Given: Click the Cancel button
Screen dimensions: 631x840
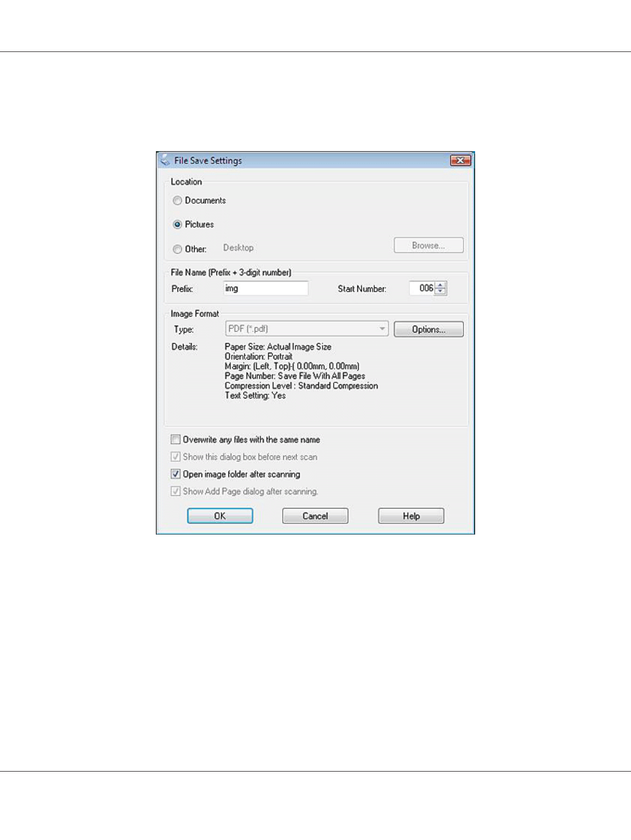Looking at the screenshot, I should coord(315,516).
